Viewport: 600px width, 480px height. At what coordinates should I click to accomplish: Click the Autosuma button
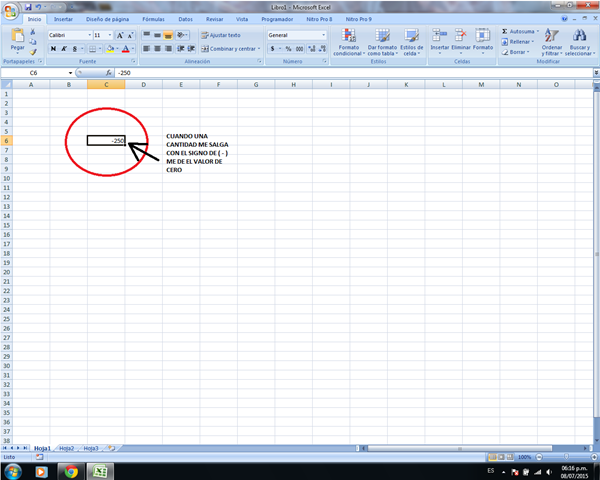[x=520, y=31]
